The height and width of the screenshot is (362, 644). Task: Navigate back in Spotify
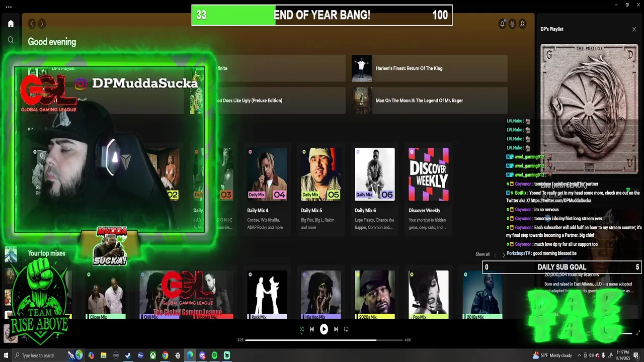[32, 24]
